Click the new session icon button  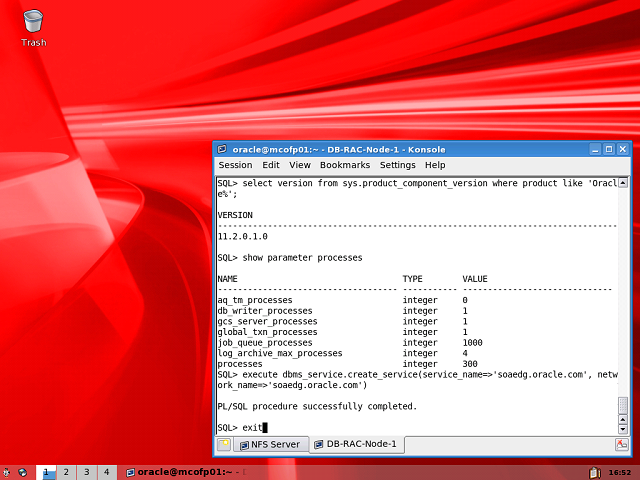coord(224,444)
